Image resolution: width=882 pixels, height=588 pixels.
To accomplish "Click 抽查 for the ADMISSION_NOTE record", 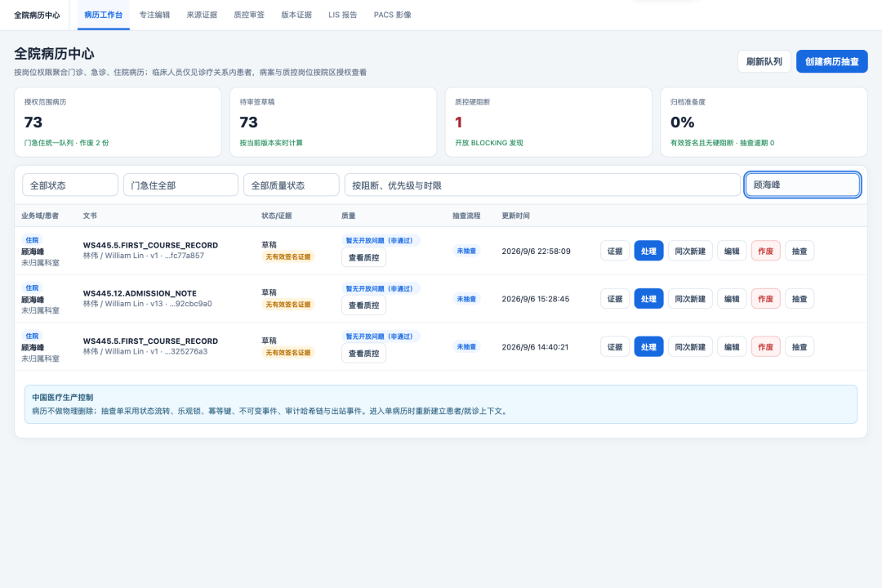I will point(800,299).
